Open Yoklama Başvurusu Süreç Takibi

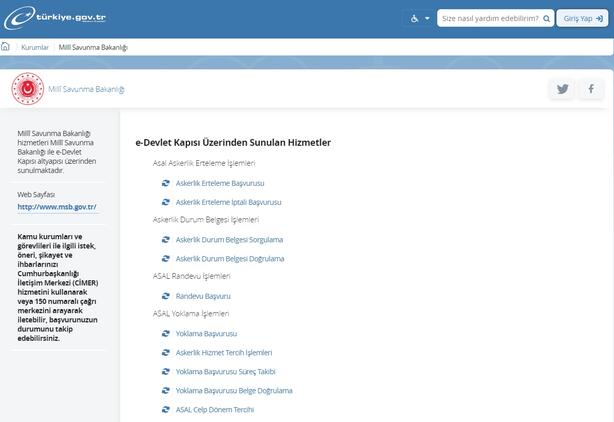click(226, 372)
